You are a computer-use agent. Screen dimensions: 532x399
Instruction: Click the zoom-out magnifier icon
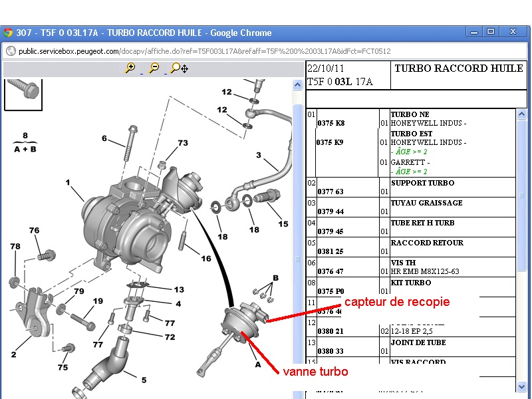point(154,68)
